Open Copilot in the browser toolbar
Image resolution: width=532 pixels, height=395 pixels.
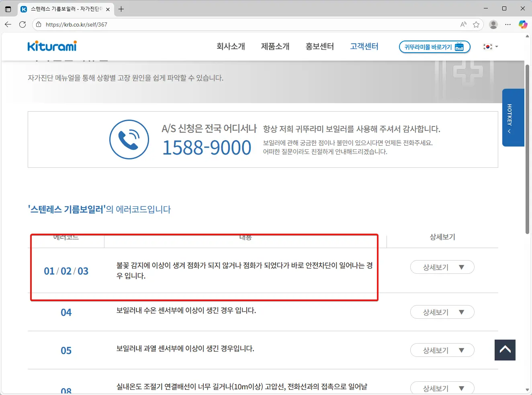523,24
